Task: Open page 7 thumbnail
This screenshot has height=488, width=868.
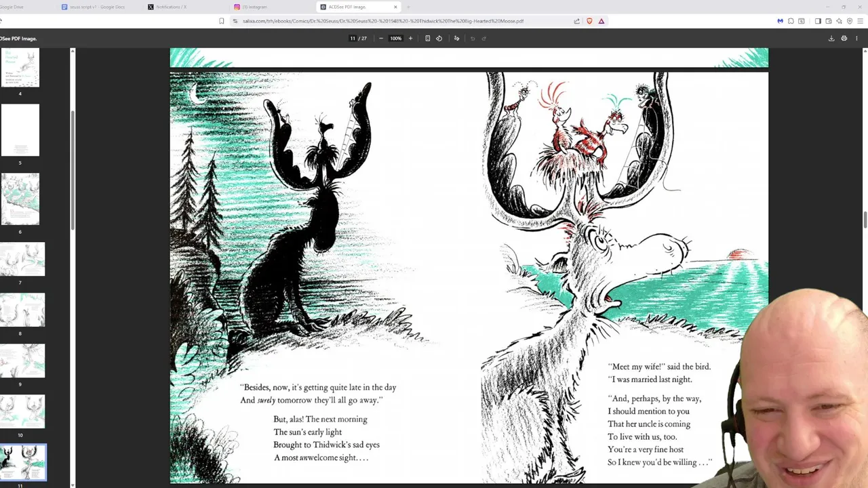Action: pos(22,259)
